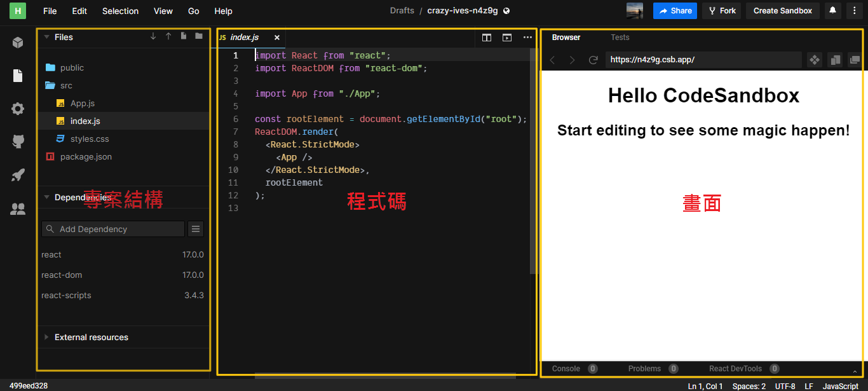Go back in the preview browser
The image size is (868, 391).
tap(552, 60)
